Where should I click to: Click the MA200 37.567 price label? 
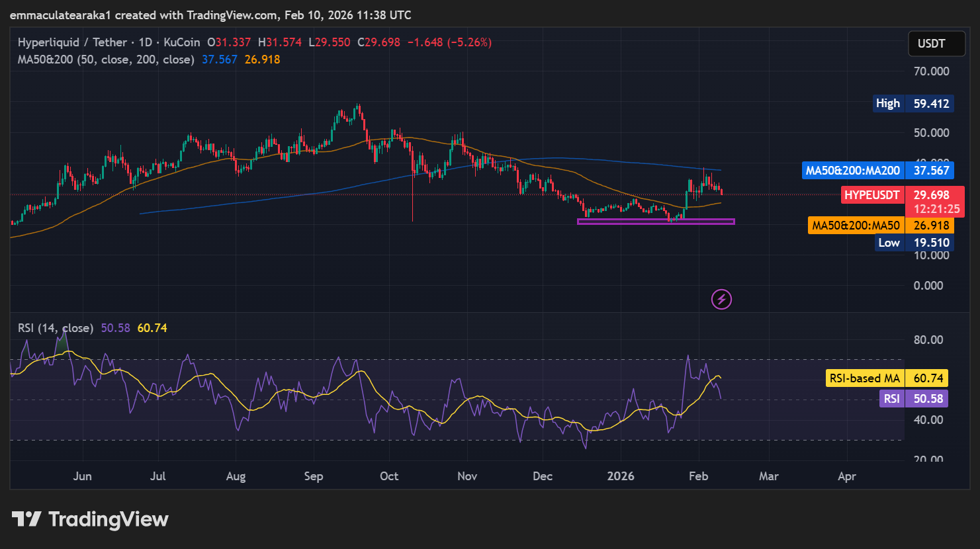pyautogui.click(x=877, y=170)
